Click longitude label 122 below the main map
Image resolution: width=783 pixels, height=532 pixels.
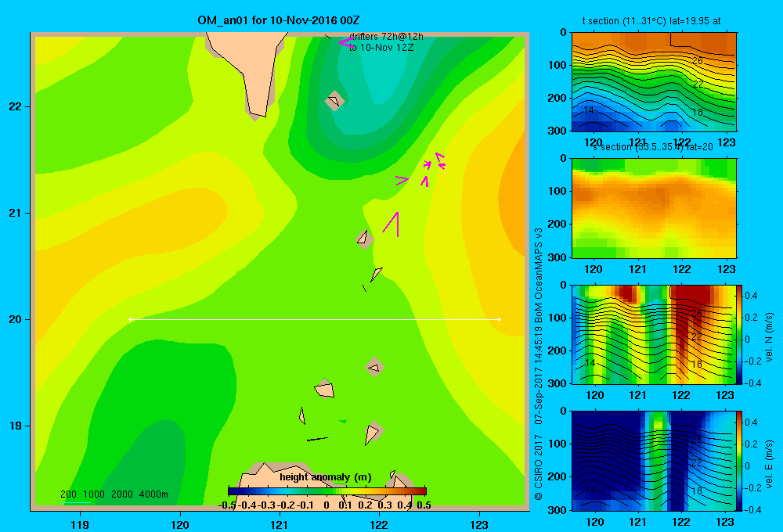pos(379,524)
